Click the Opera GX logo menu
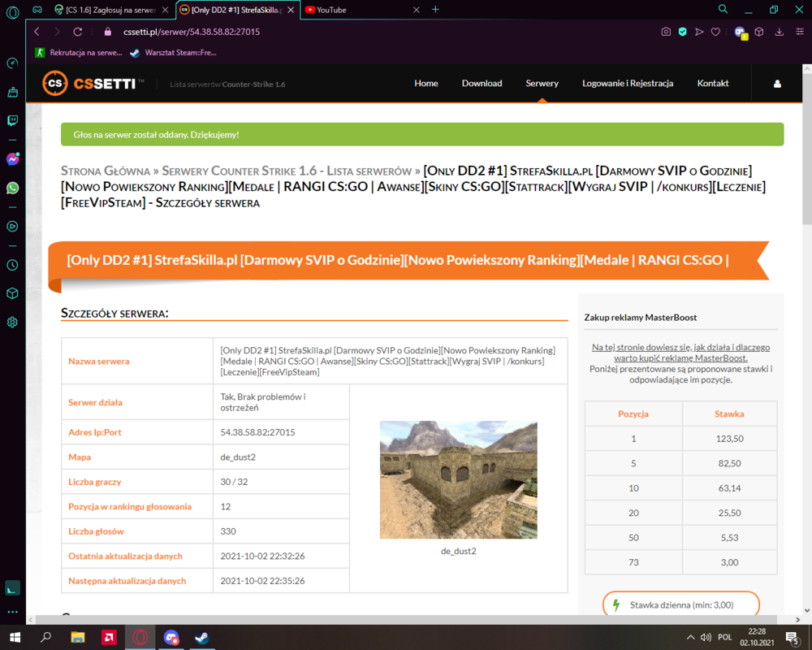The width and height of the screenshot is (812, 650). (x=12, y=11)
